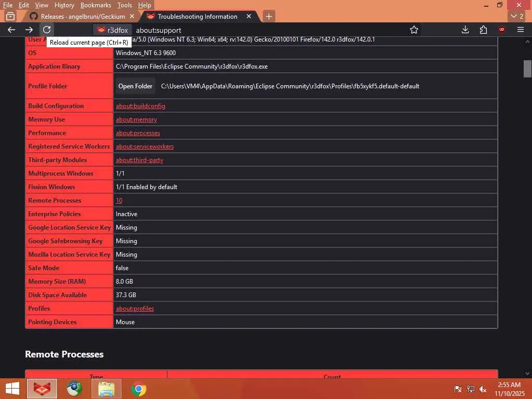
Task: Open the about:memory link
Action: coord(136,119)
